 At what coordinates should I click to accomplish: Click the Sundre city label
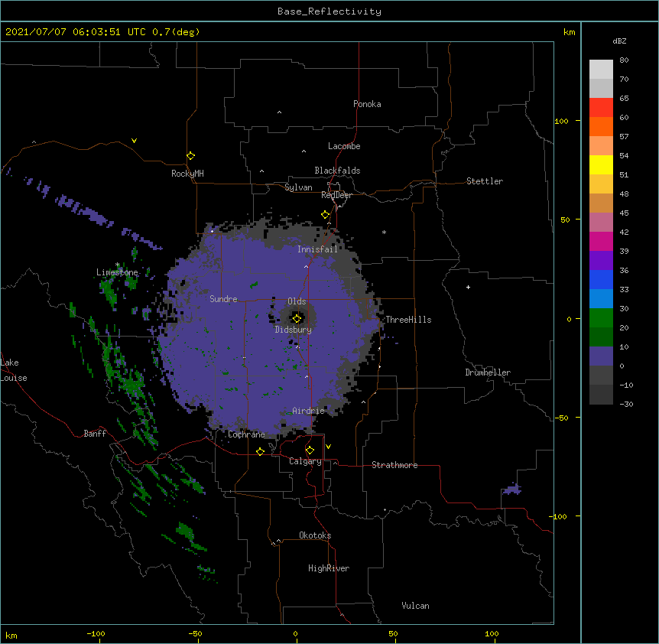tap(223, 299)
